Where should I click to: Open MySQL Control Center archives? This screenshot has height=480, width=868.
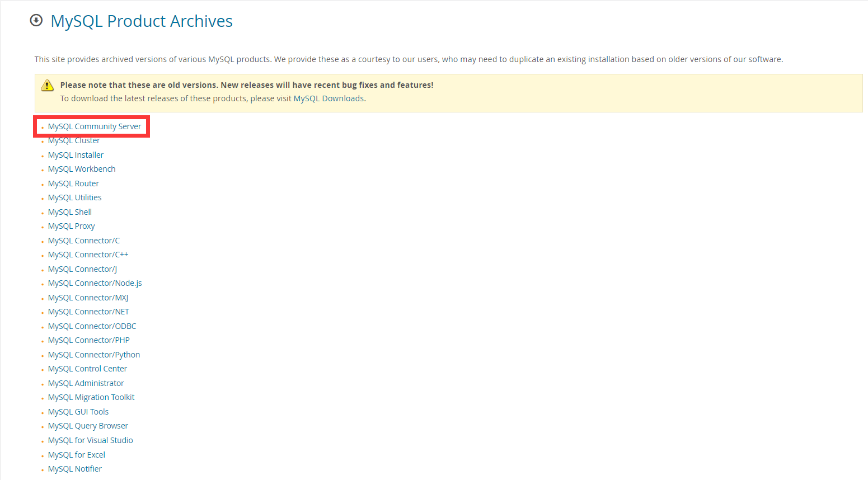pyautogui.click(x=87, y=369)
